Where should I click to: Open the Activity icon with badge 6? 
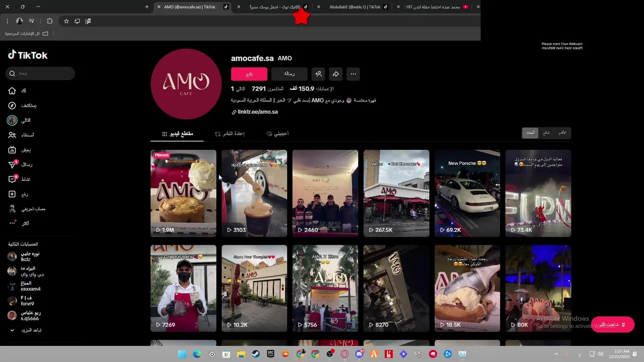click(x=12, y=179)
